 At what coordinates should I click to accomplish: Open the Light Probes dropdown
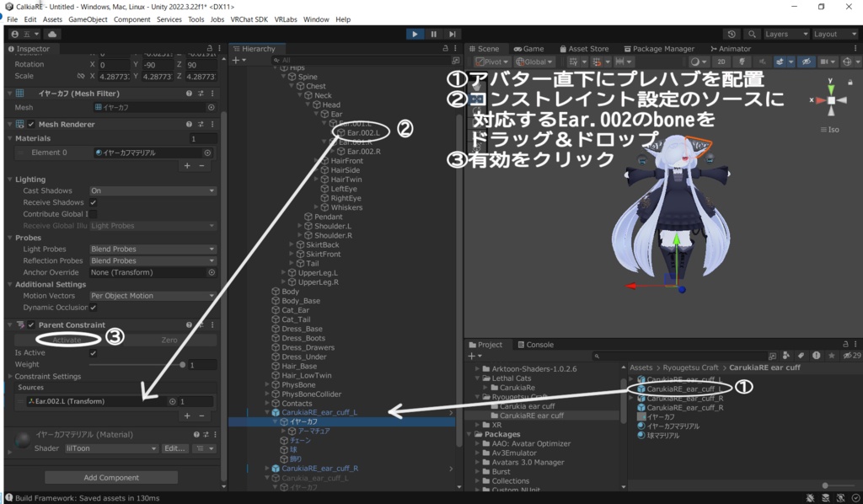tap(153, 249)
